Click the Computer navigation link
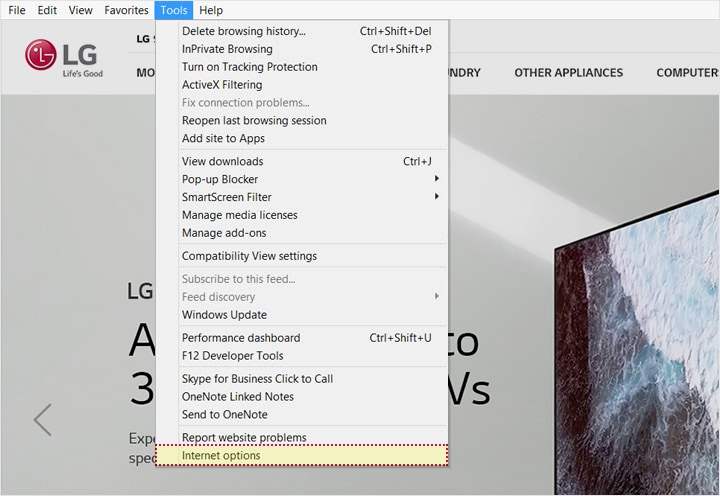This screenshot has height=496, width=720. [x=687, y=73]
